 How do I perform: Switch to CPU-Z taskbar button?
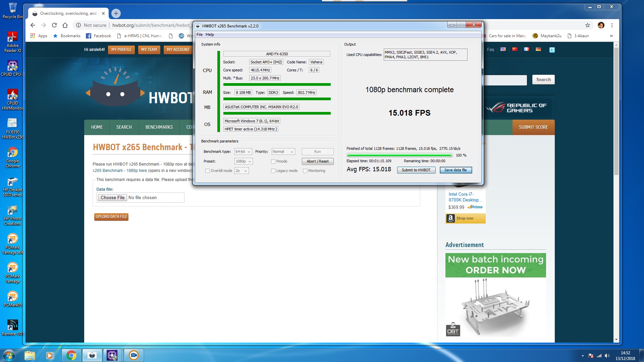pyautogui.click(x=112, y=355)
